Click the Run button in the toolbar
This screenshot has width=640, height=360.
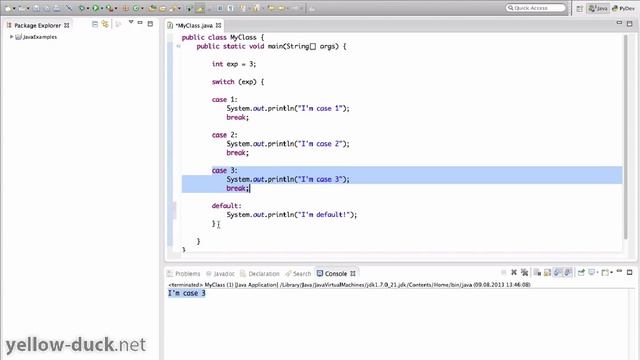pyautogui.click(x=95, y=8)
